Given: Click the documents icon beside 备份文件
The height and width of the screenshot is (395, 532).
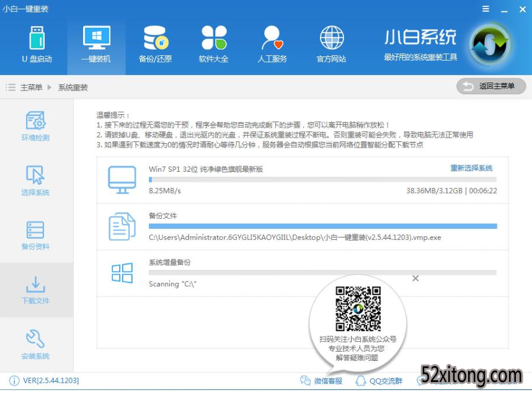Looking at the screenshot, I should point(122,226).
